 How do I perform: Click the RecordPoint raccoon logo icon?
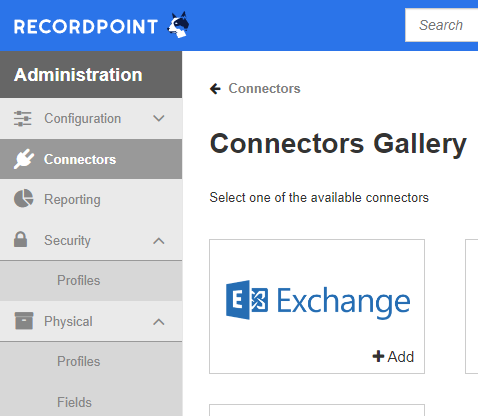(x=179, y=25)
